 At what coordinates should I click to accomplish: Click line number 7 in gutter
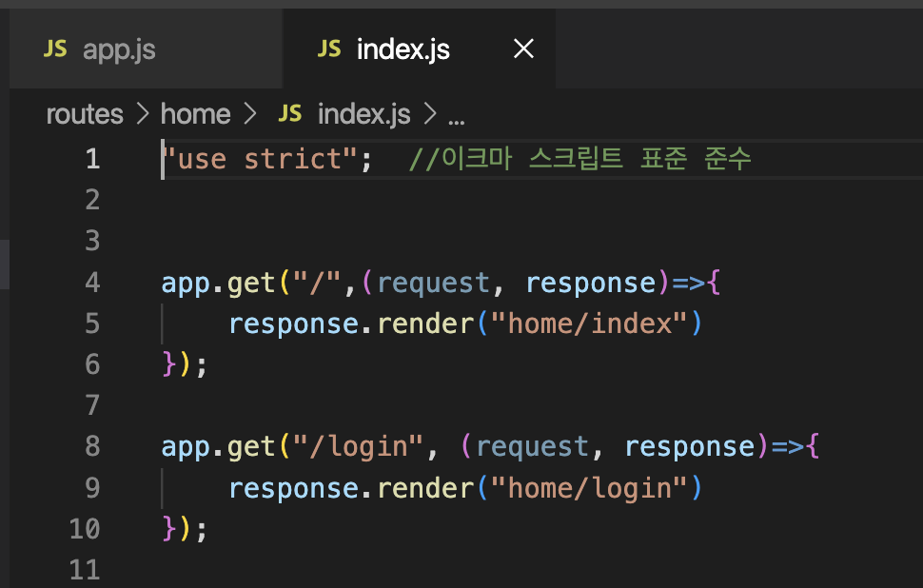92,405
